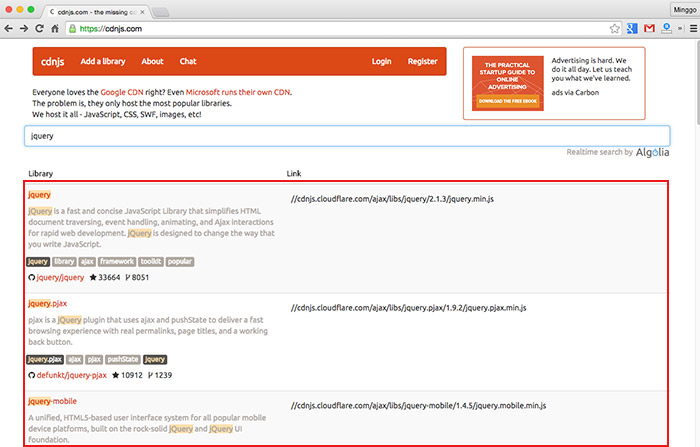This screenshot has width=700, height=447.
Task: Close the cdnjs.com browser tab
Action: (142, 12)
